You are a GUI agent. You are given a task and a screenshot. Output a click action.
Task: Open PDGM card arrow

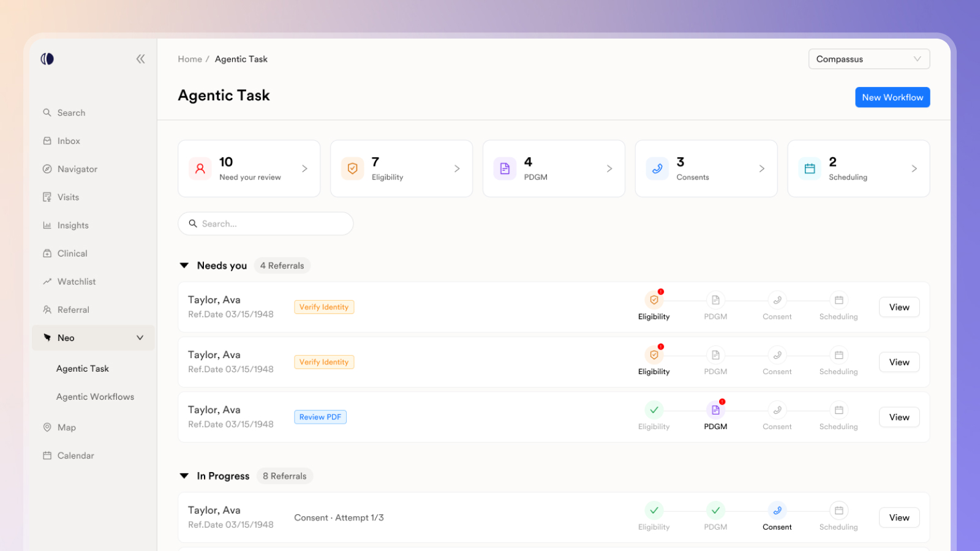click(609, 168)
